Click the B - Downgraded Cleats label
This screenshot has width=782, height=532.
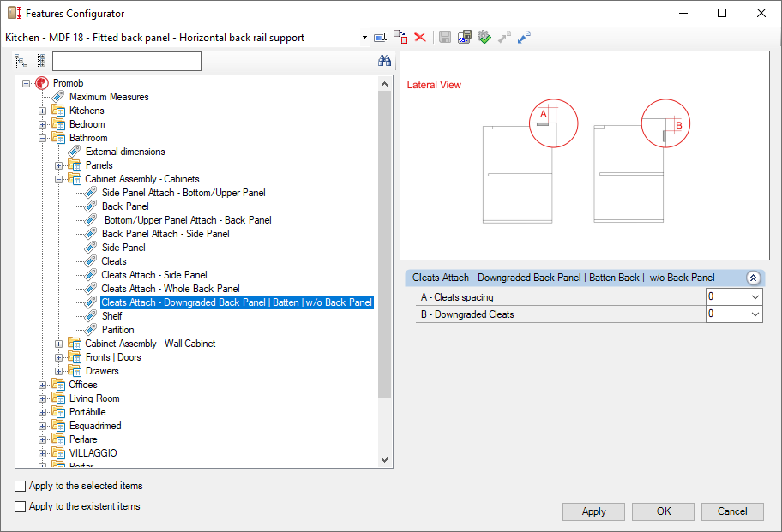point(467,314)
